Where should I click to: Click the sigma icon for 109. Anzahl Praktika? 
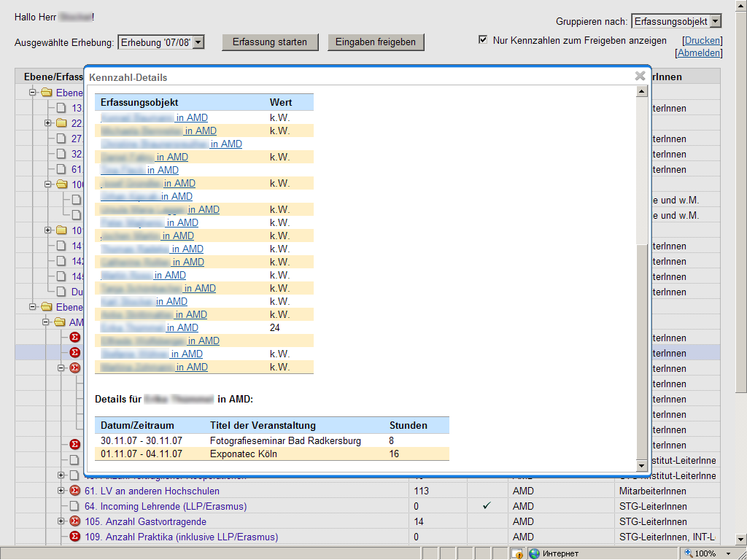tap(74, 537)
